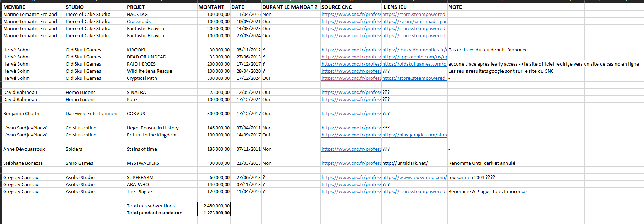Open the jeuxvideomobiles.fr link for KIROOKI
This screenshot has width=644, height=224.
click(415, 50)
